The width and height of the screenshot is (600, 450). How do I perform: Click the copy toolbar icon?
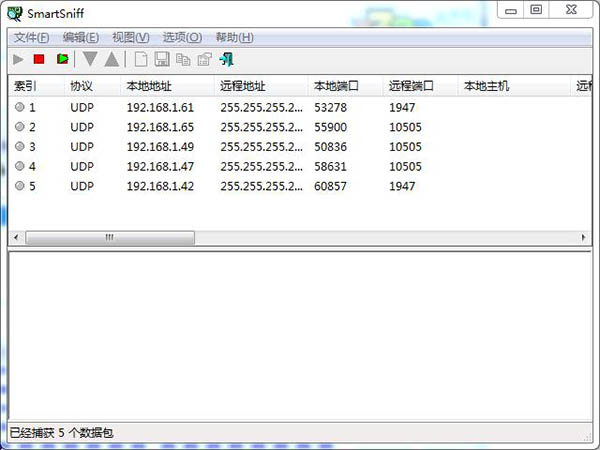point(183,60)
